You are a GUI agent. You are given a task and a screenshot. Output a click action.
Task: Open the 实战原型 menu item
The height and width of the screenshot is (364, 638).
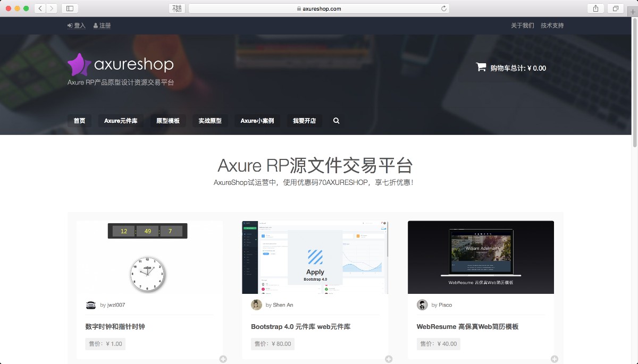tap(210, 121)
